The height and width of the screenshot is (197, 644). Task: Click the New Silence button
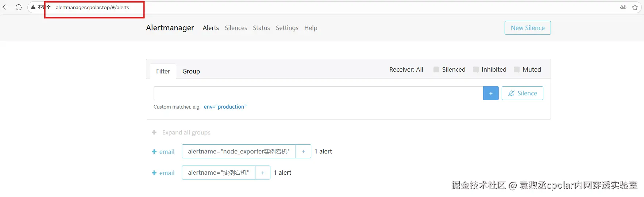[528, 28]
